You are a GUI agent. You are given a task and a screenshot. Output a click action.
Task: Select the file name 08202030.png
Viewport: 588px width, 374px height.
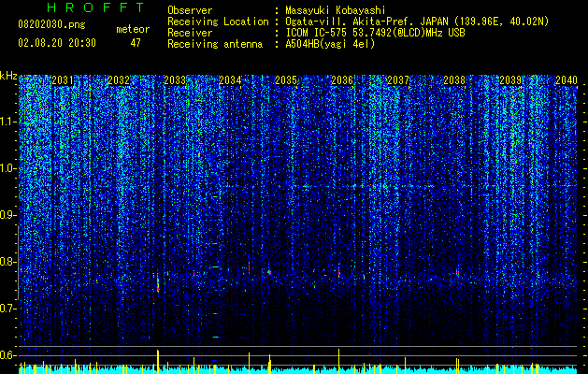51,25
